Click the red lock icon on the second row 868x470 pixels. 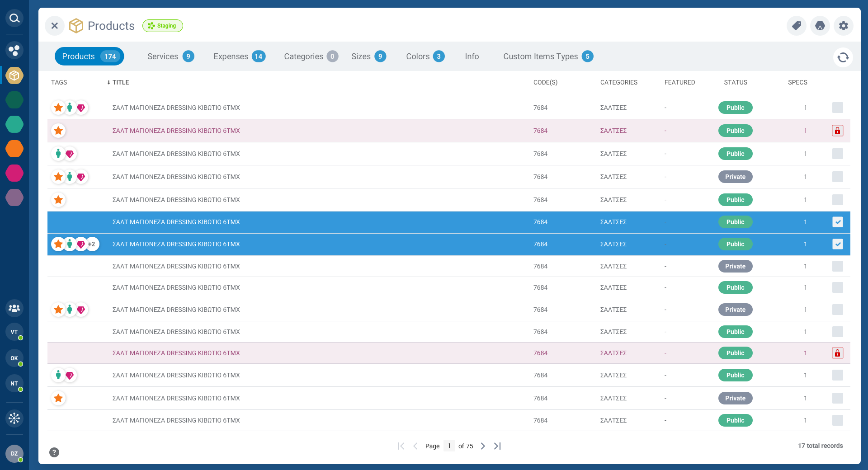point(838,131)
